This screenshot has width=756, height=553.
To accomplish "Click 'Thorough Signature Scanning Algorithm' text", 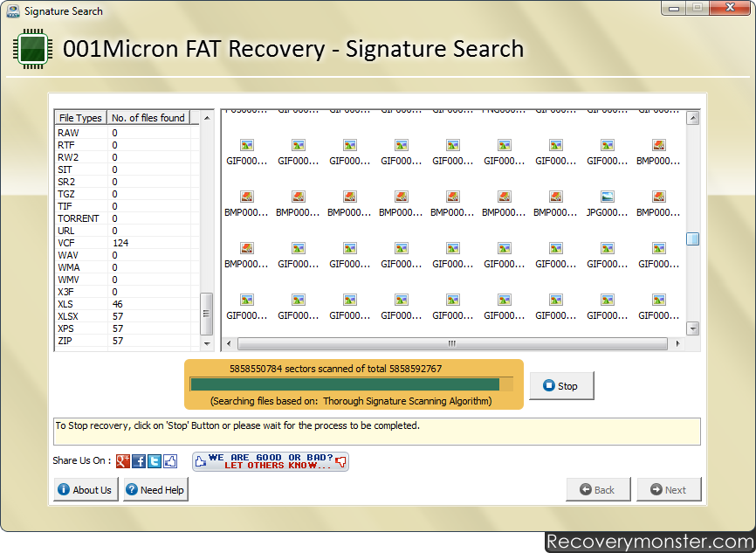I will coord(406,401).
